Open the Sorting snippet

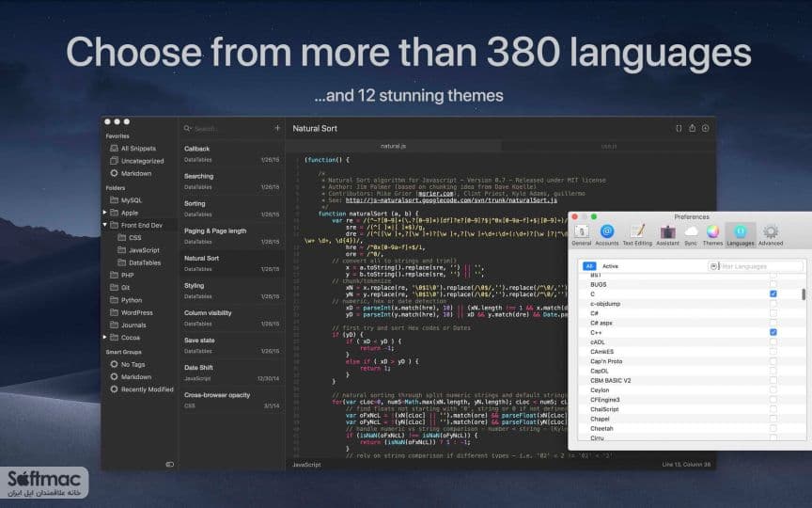tap(231, 209)
